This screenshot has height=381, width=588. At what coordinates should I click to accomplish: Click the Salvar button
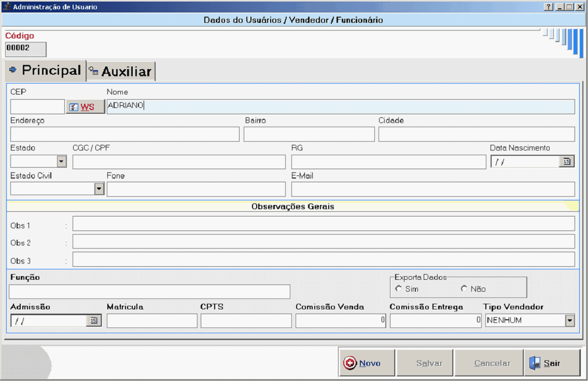(x=429, y=363)
